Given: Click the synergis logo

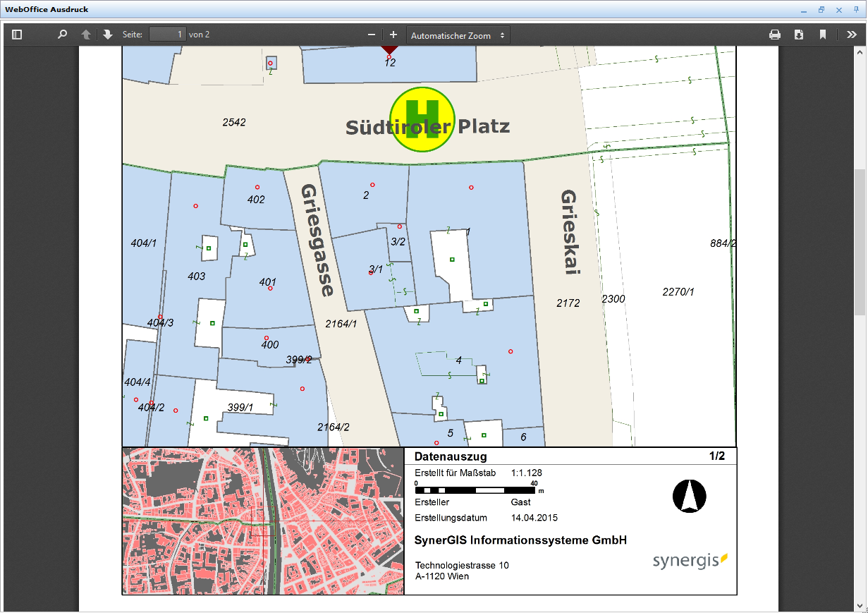Looking at the screenshot, I should tap(689, 560).
